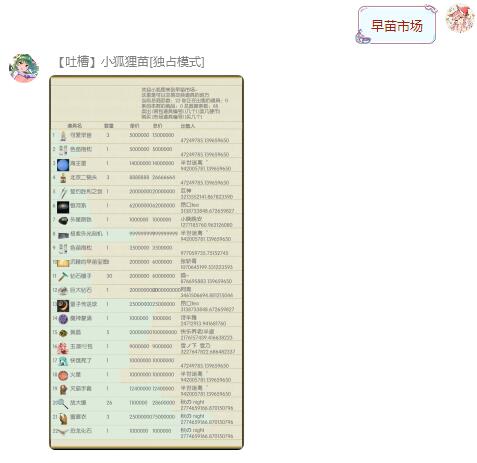This screenshot has width=477, height=463.
Task: Click the wand icon in row 5
Action: [63, 192]
